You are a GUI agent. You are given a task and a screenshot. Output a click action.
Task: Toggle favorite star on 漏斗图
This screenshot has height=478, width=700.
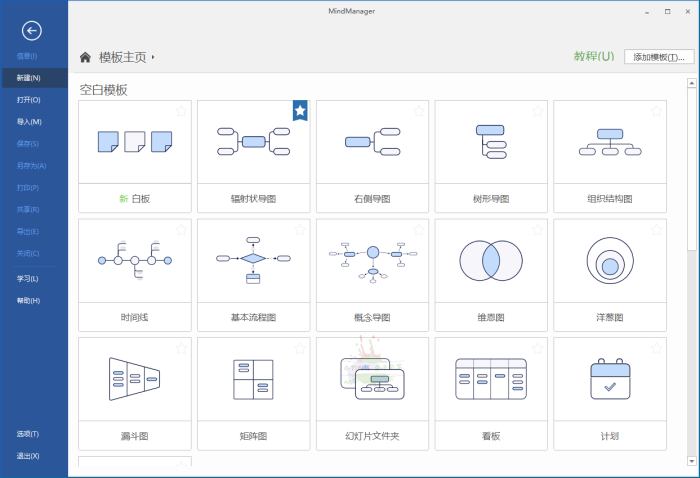pyautogui.click(x=181, y=348)
